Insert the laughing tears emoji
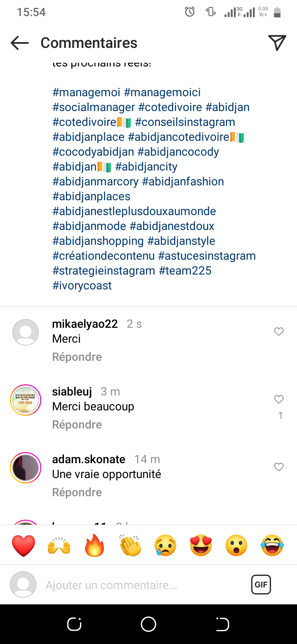297x644 pixels. [272, 545]
